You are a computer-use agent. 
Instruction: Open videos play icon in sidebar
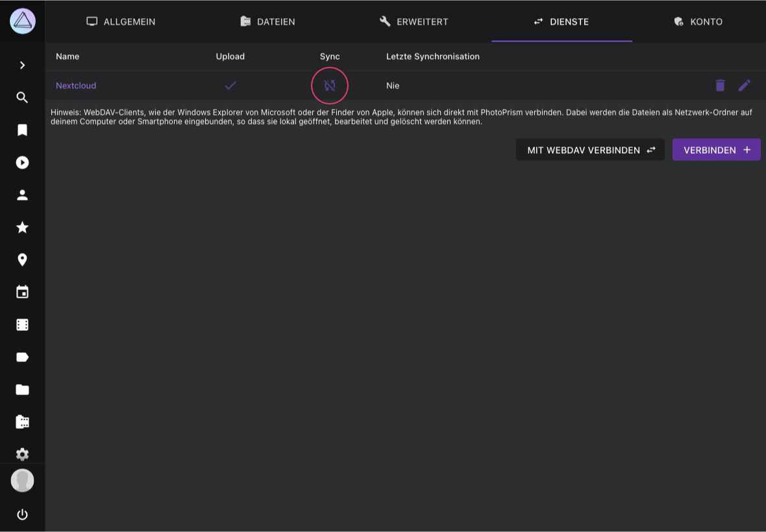(23, 163)
